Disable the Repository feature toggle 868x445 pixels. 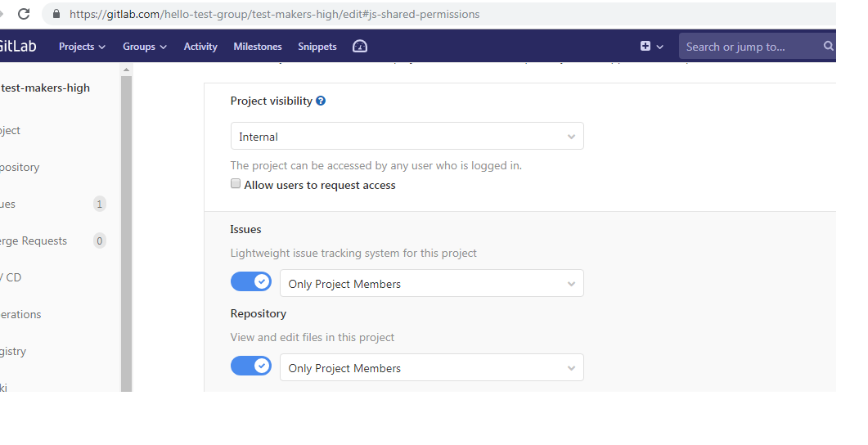click(x=251, y=366)
